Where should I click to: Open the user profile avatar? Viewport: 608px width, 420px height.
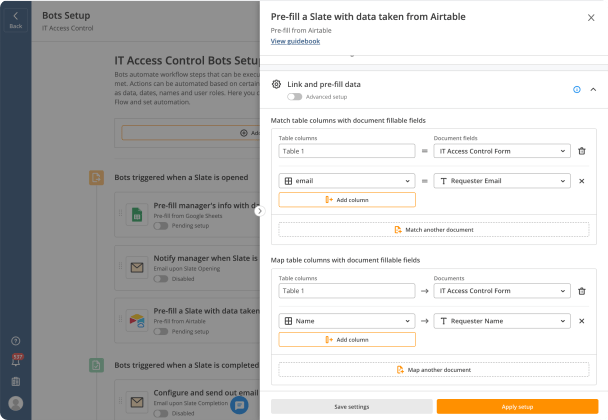tap(16, 403)
